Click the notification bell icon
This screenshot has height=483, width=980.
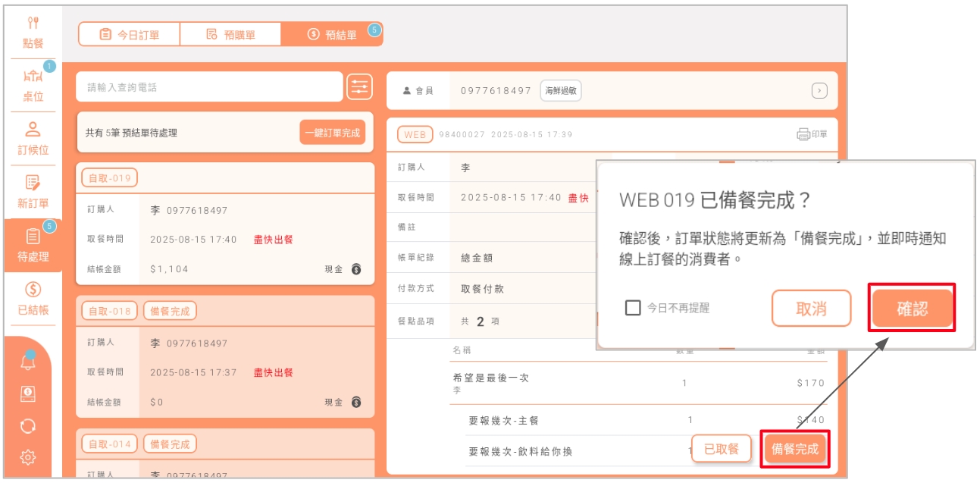(x=28, y=362)
